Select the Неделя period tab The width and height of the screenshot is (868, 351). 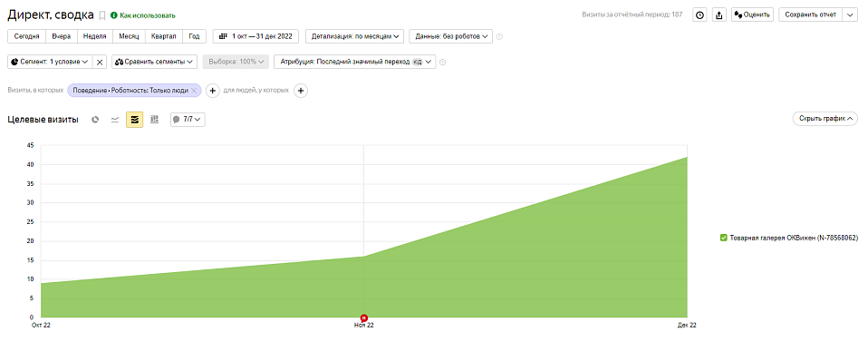94,36
